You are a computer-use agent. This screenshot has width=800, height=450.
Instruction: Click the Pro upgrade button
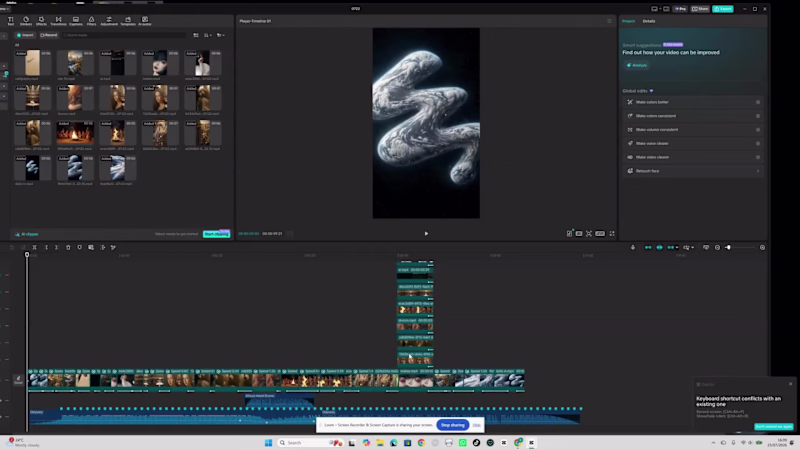tap(680, 9)
